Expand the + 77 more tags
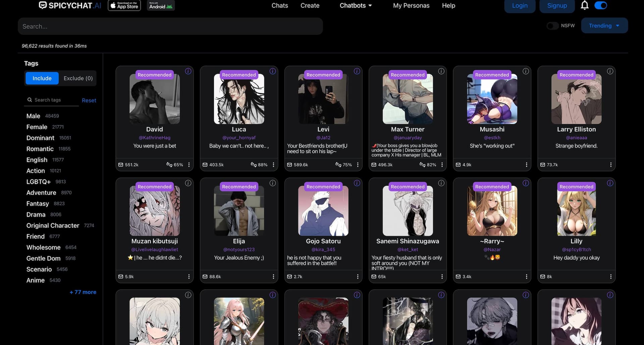 [83, 292]
